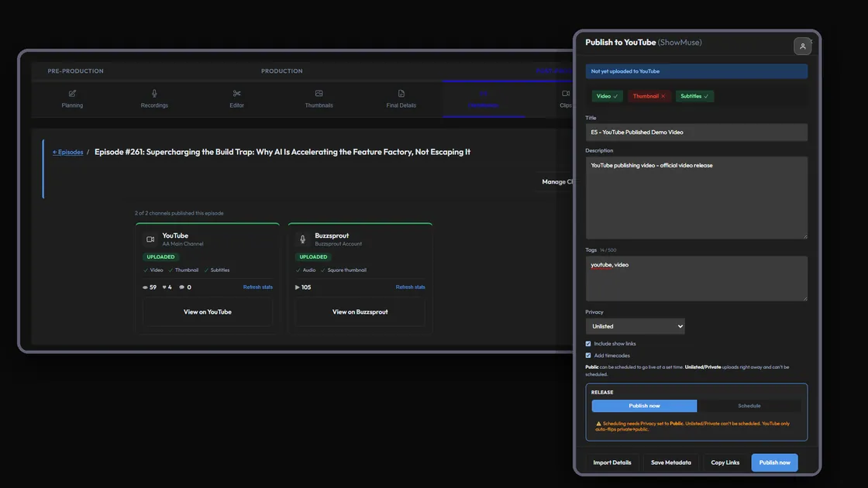Viewport: 868px width, 488px height.
Task: Click the YouTube channel camera icon
Action: [x=150, y=239]
